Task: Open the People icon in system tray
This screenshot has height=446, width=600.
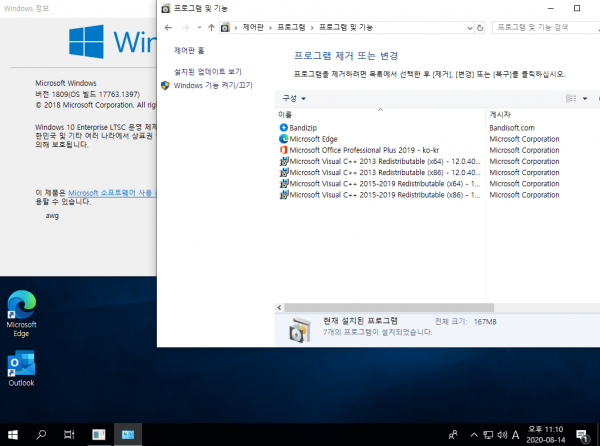Action: tap(453, 435)
